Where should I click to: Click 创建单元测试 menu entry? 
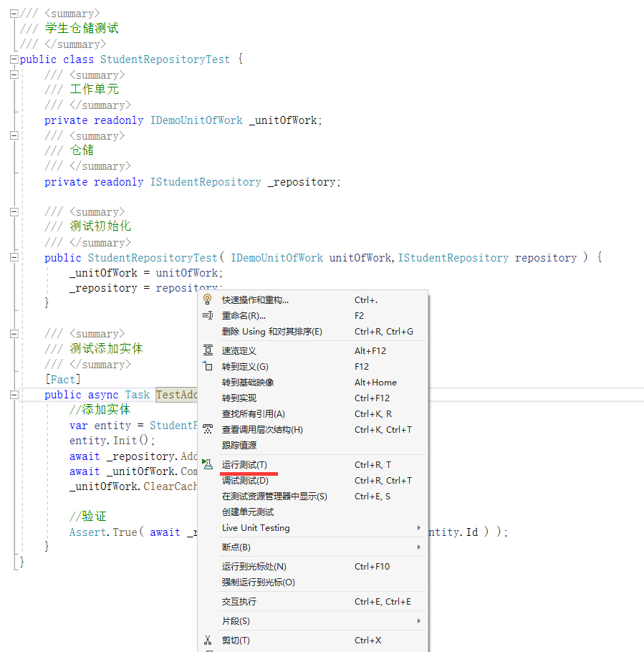pyautogui.click(x=248, y=512)
